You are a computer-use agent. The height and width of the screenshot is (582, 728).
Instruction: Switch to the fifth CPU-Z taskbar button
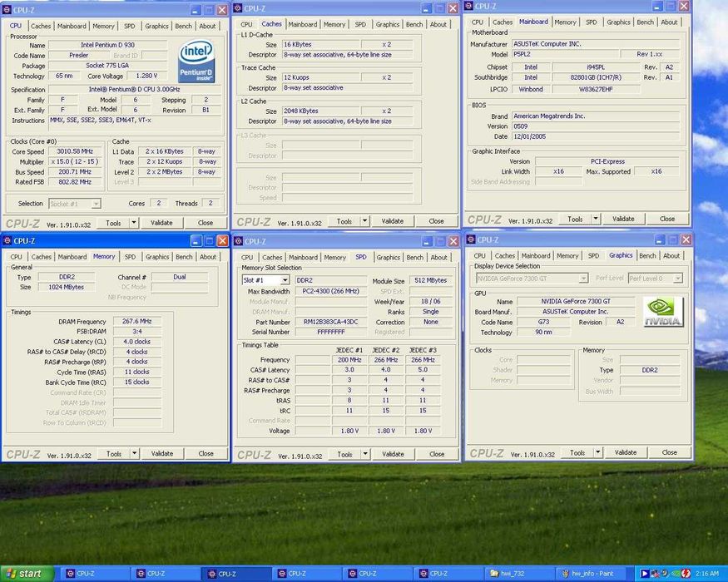point(378,574)
